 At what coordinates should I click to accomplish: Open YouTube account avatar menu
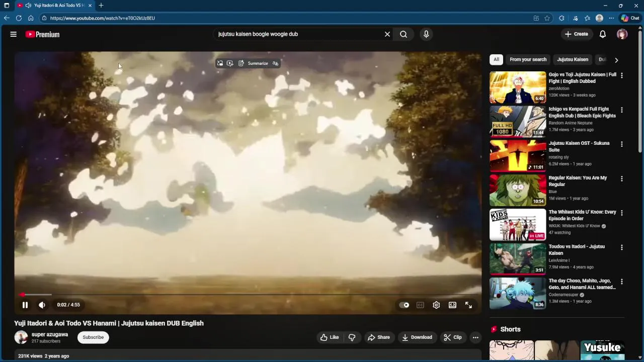[x=622, y=34]
